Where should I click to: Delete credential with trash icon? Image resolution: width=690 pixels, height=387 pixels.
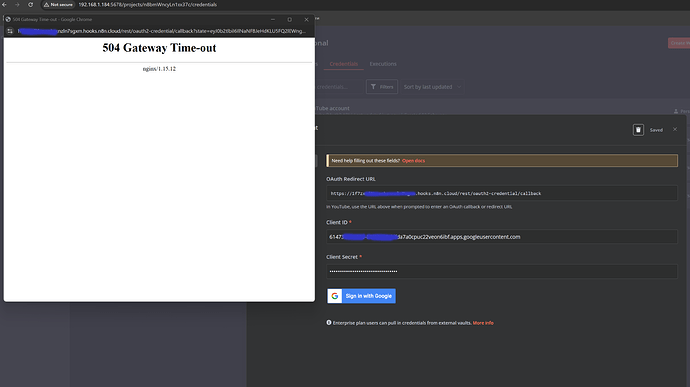[x=638, y=130]
